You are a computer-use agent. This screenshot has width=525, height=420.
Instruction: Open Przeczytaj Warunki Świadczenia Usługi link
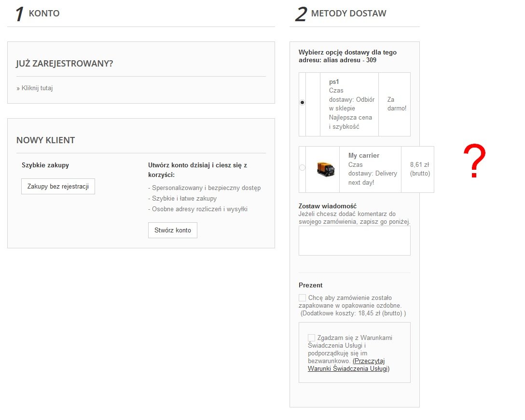[348, 365]
